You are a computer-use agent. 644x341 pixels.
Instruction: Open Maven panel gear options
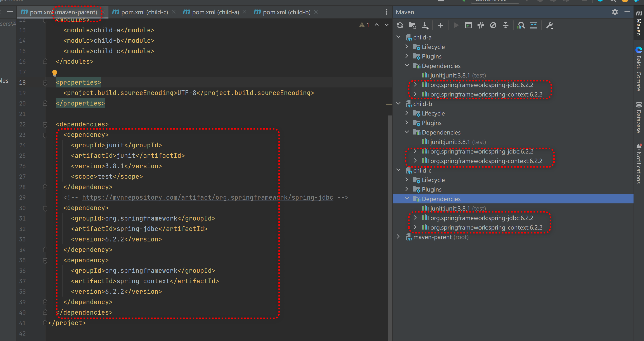pos(615,12)
